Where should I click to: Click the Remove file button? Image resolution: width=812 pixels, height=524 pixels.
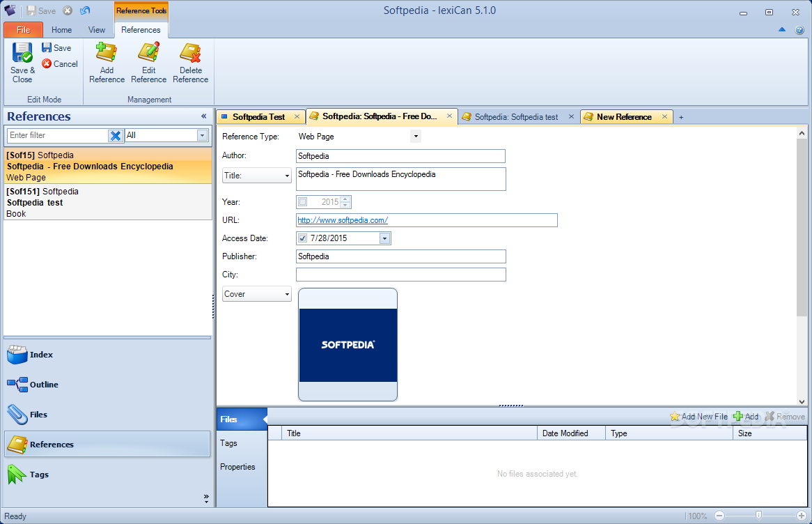(x=785, y=416)
